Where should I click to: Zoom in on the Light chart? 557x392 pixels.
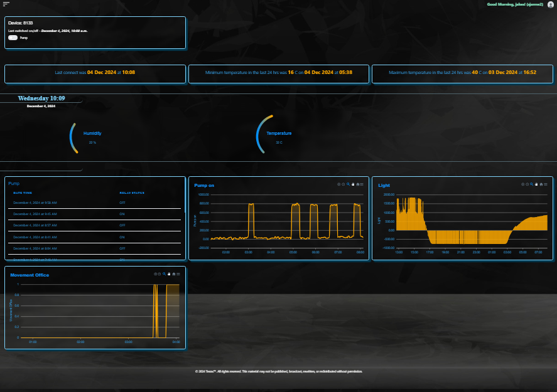point(522,184)
